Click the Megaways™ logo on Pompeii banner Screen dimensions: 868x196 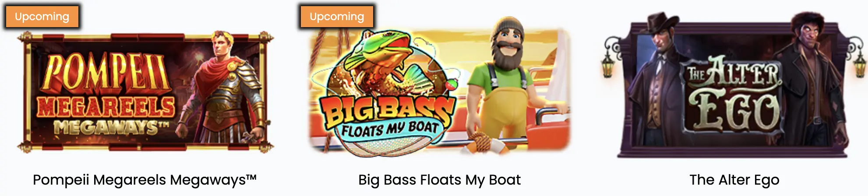point(111,127)
